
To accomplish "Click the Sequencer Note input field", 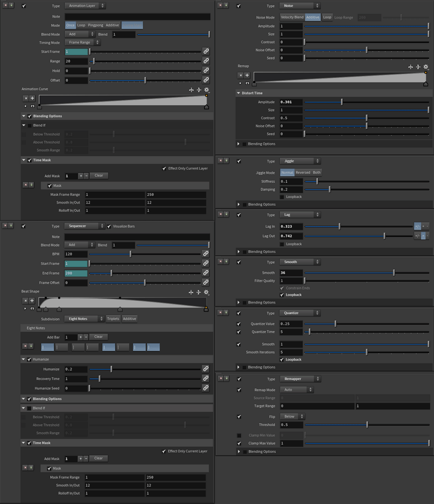I will pos(137,236).
